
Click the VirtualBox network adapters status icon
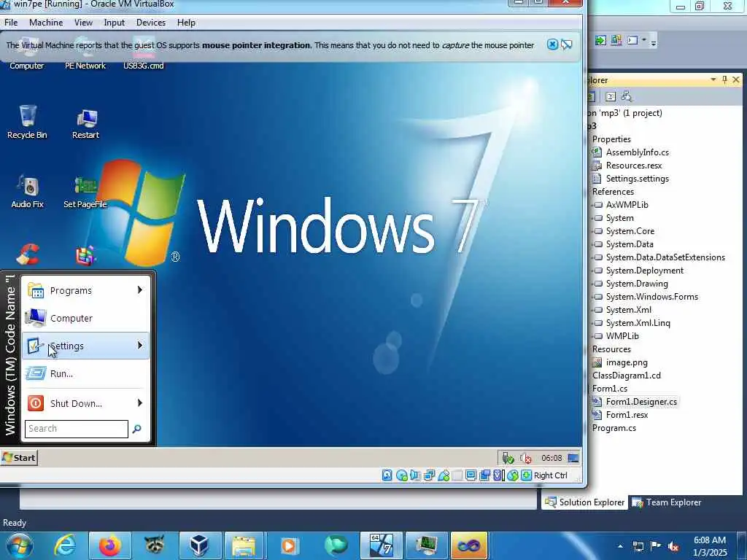pos(429,475)
